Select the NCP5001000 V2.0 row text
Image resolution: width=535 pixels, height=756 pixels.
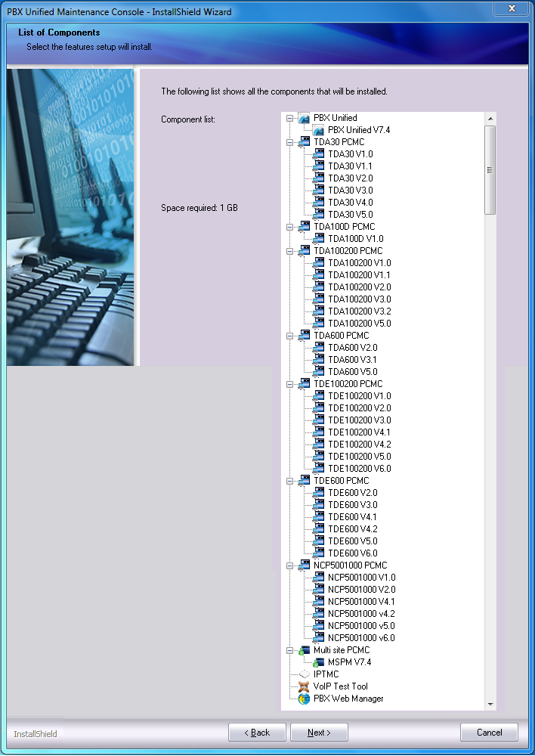click(x=361, y=589)
